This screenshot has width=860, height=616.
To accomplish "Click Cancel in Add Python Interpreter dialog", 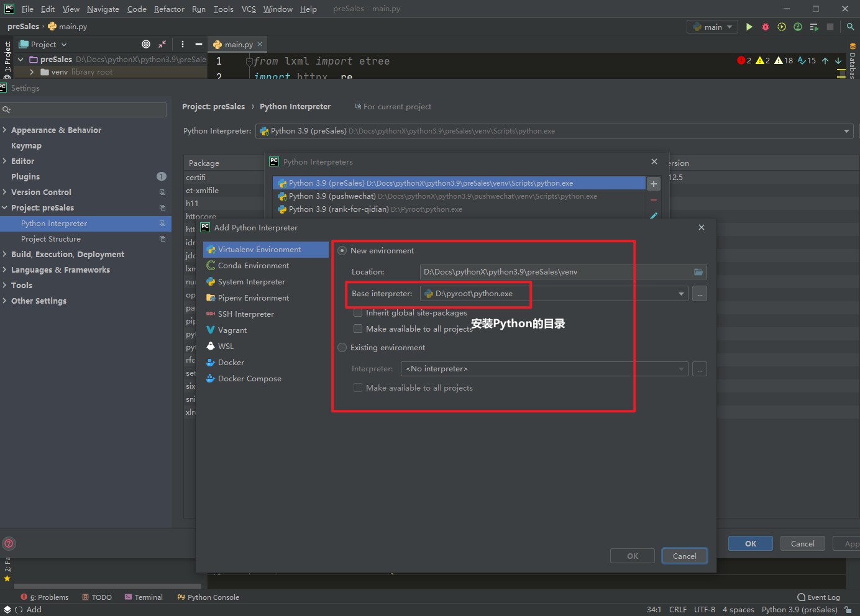I will [x=684, y=556].
